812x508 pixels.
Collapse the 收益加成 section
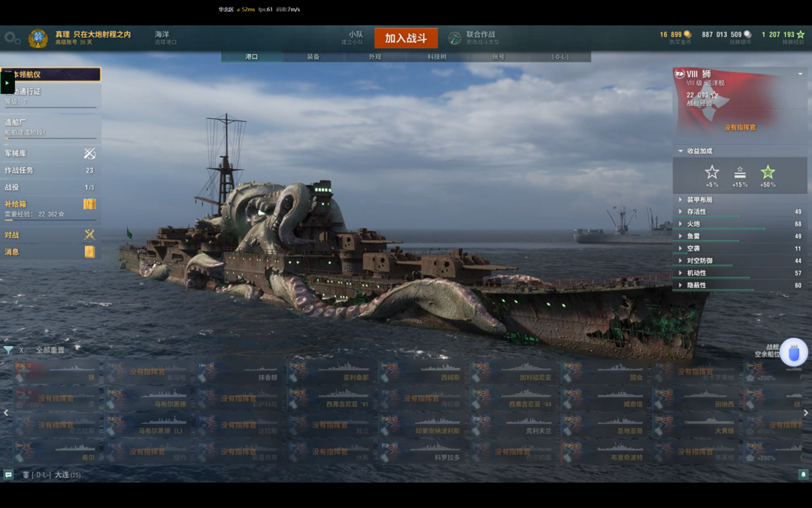click(680, 151)
